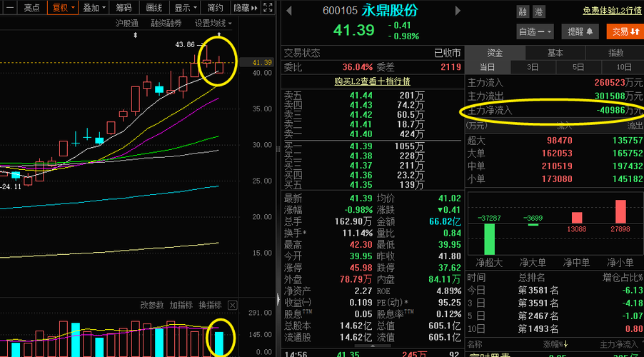The height and width of the screenshot is (357, 644).
Task: Click the 买五 bid price 41.35
Action: click(x=361, y=185)
